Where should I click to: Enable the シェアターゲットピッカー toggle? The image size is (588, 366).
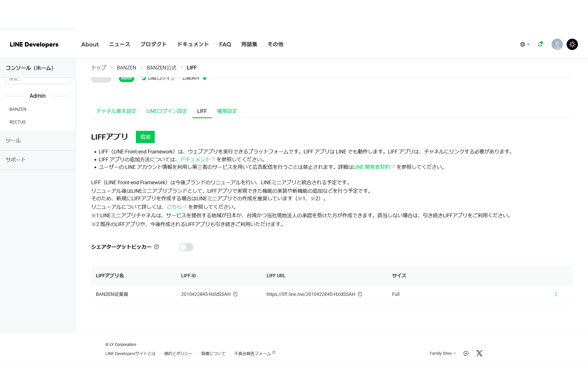point(186,247)
